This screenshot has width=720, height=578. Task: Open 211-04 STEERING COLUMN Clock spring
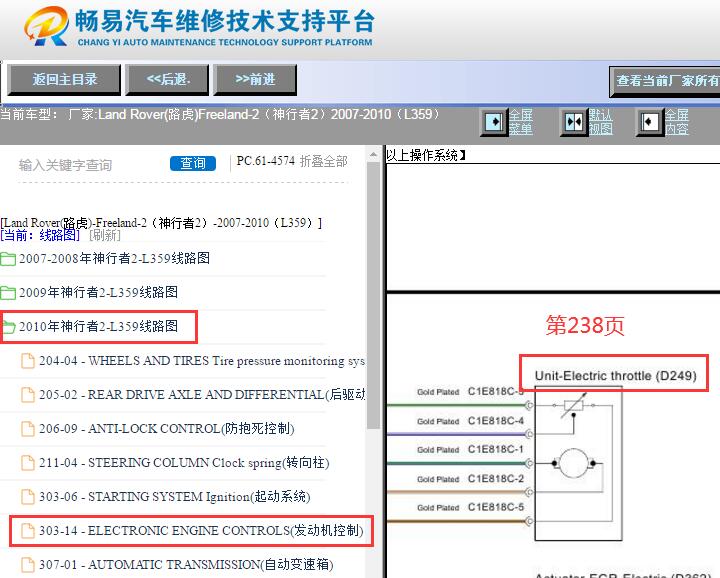(x=184, y=463)
